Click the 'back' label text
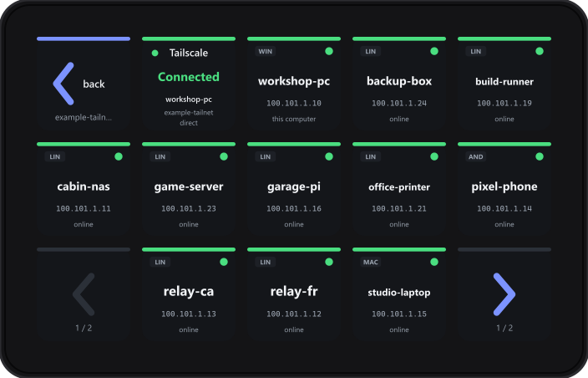The height and width of the screenshot is (378, 588). 94,84
